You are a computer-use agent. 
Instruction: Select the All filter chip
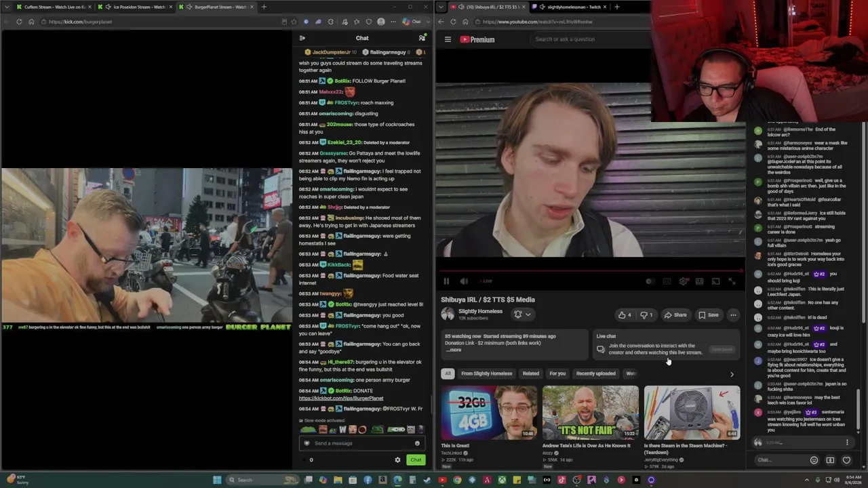click(448, 373)
